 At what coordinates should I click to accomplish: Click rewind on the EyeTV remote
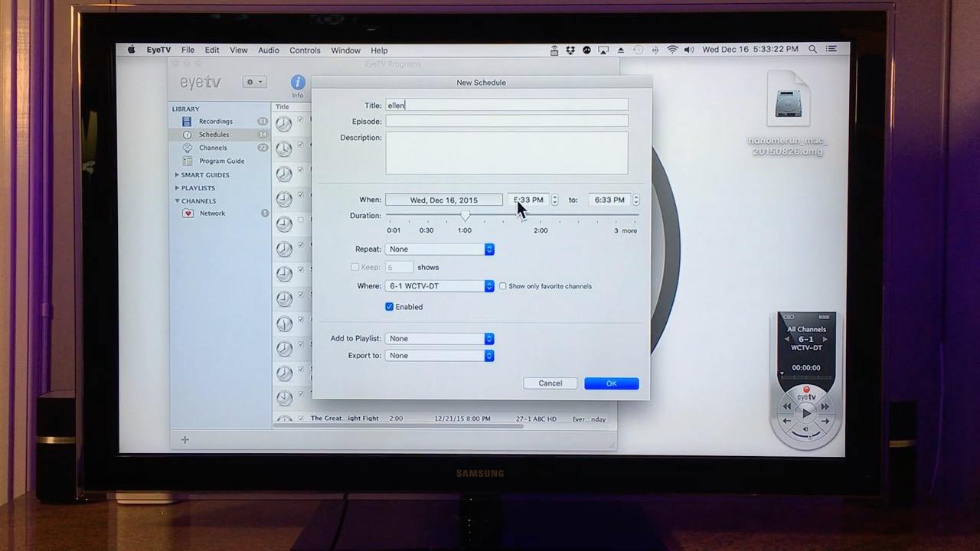(786, 406)
